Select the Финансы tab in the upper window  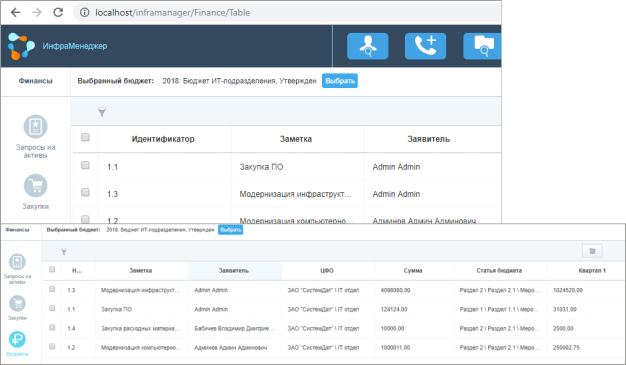click(x=36, y=81)
